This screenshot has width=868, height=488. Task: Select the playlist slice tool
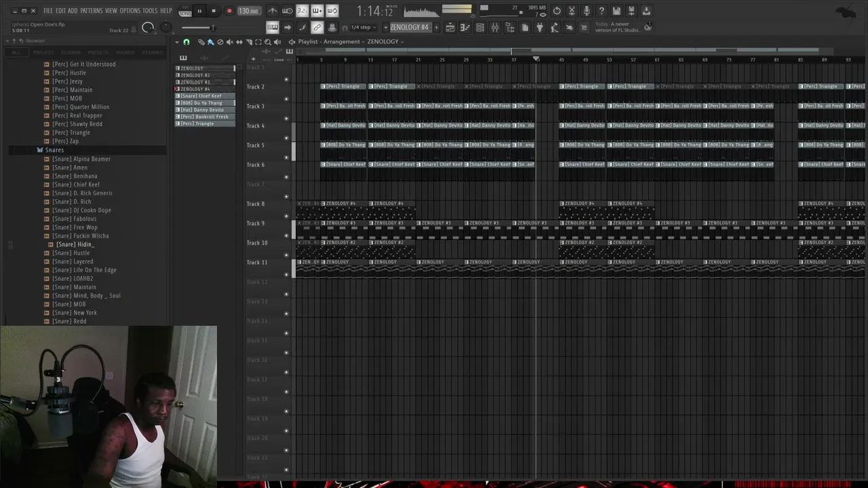249,42
